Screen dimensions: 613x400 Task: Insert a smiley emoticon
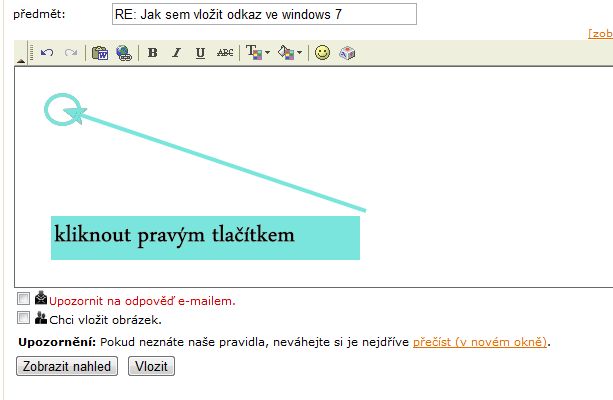pos(323,53)
